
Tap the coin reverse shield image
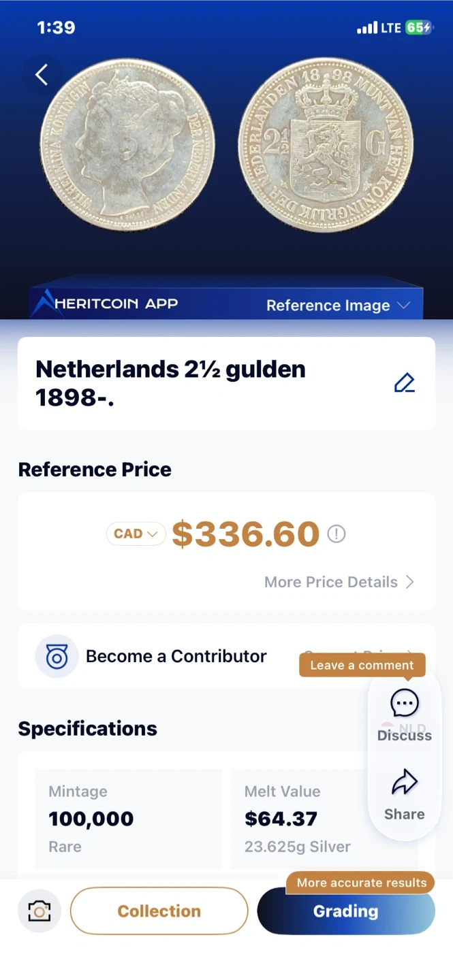click(326, 145)
